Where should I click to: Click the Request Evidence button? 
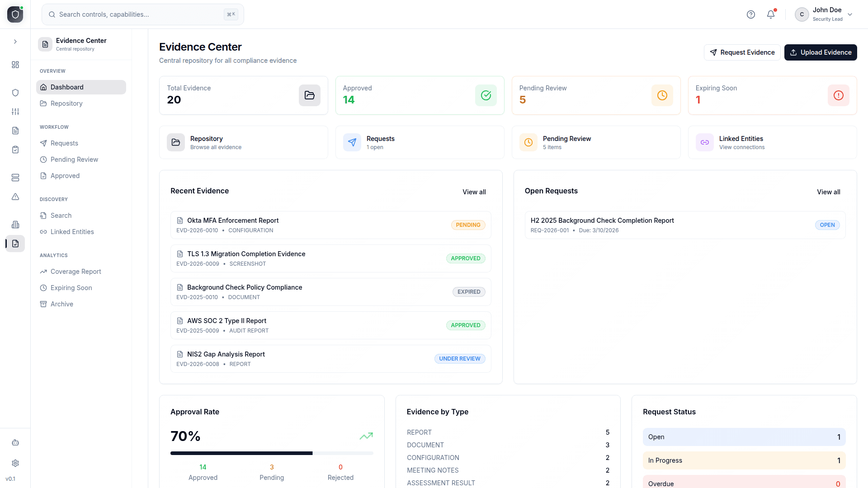[x=742, y=52]
